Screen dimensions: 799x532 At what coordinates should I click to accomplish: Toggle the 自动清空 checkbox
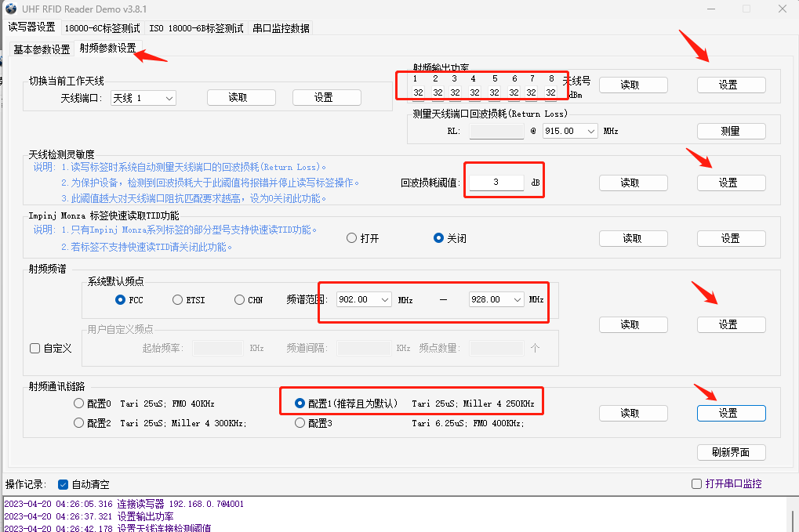click(84, 485)
